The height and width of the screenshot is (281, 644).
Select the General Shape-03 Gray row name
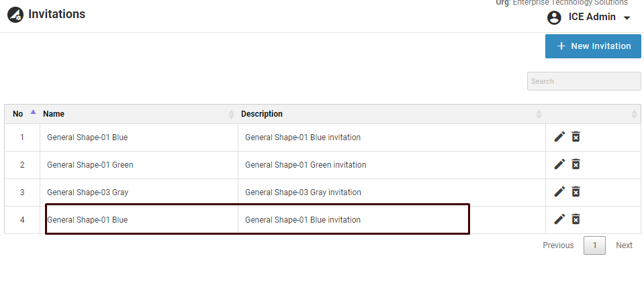[87, 192]
